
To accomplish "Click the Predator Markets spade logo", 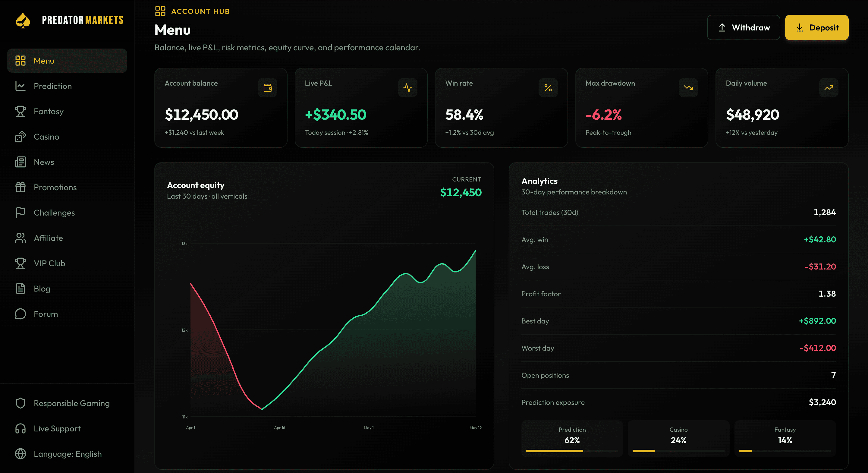I will pyautogui.click(x=23, y=20).
